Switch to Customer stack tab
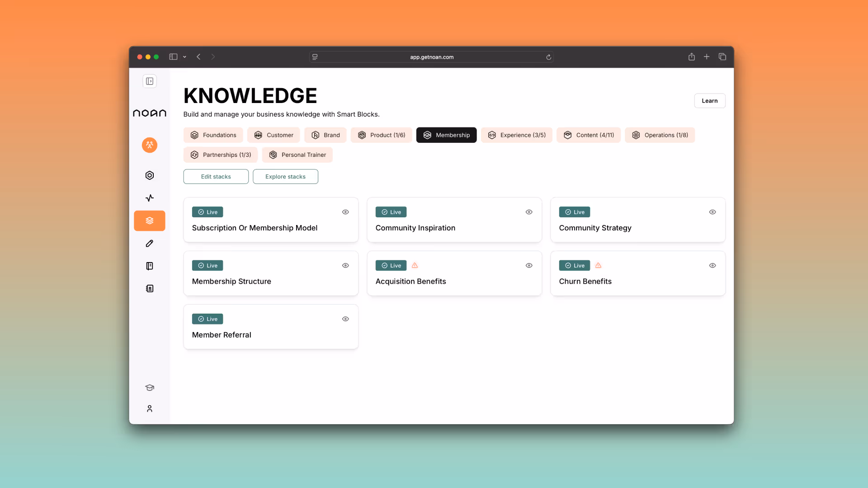Viewport: 868px width, 488px height. 274,135
